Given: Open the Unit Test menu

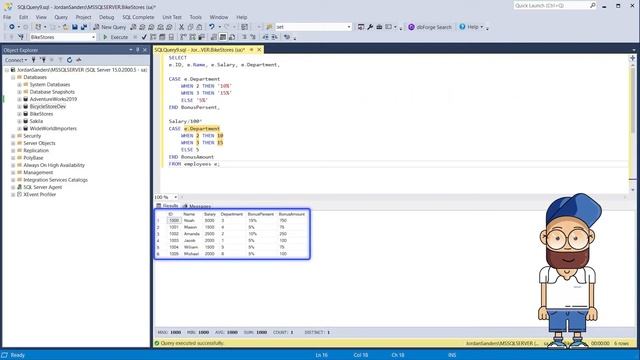Looking at the screenshot, I should pyautogui.click(x=172, y=17).
